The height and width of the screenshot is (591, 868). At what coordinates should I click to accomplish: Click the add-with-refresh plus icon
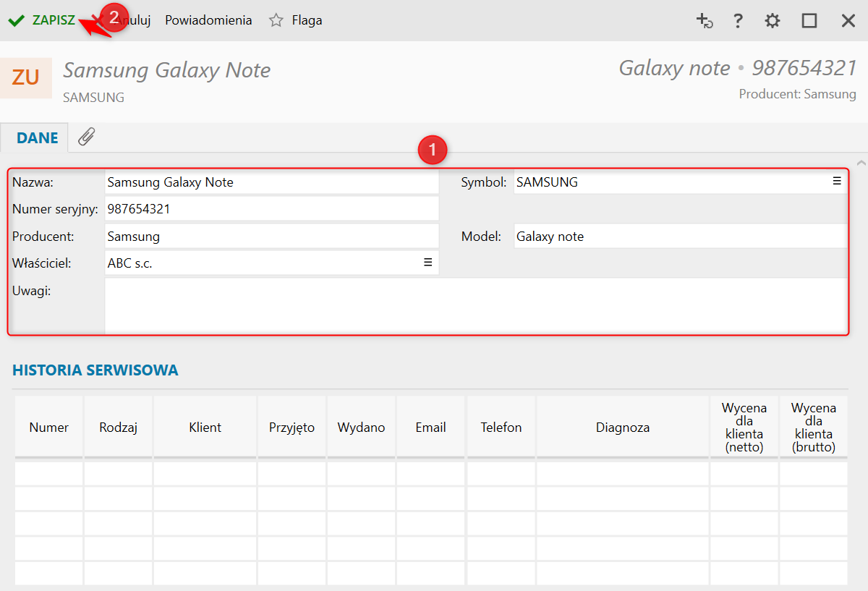click(x=705, y=21)
